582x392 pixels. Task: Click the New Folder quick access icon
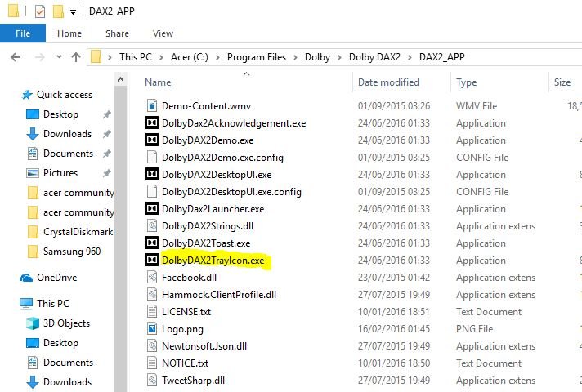click(58, 11)
